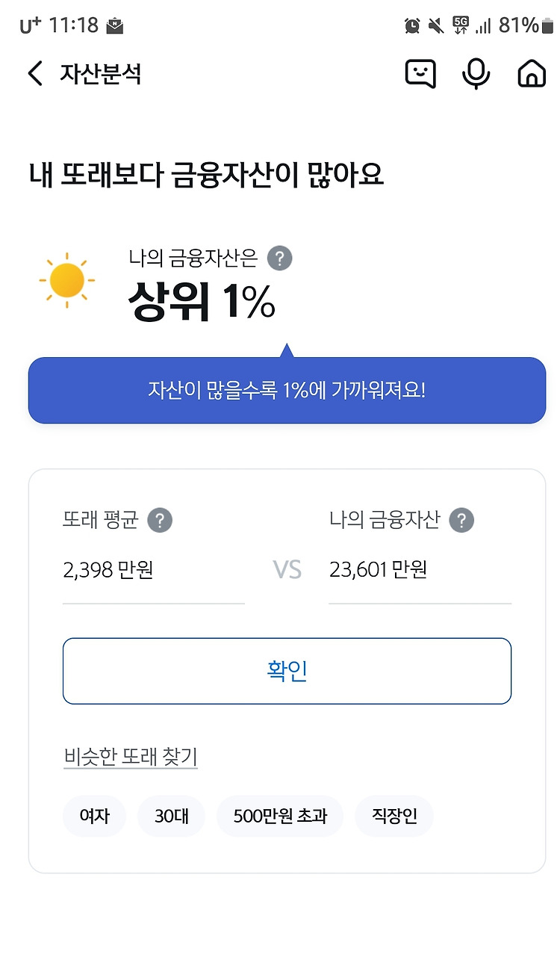The height and width of the screenshot is (957, 560).
Task: Select the 여자 filter chip
Action: (95, 816)
